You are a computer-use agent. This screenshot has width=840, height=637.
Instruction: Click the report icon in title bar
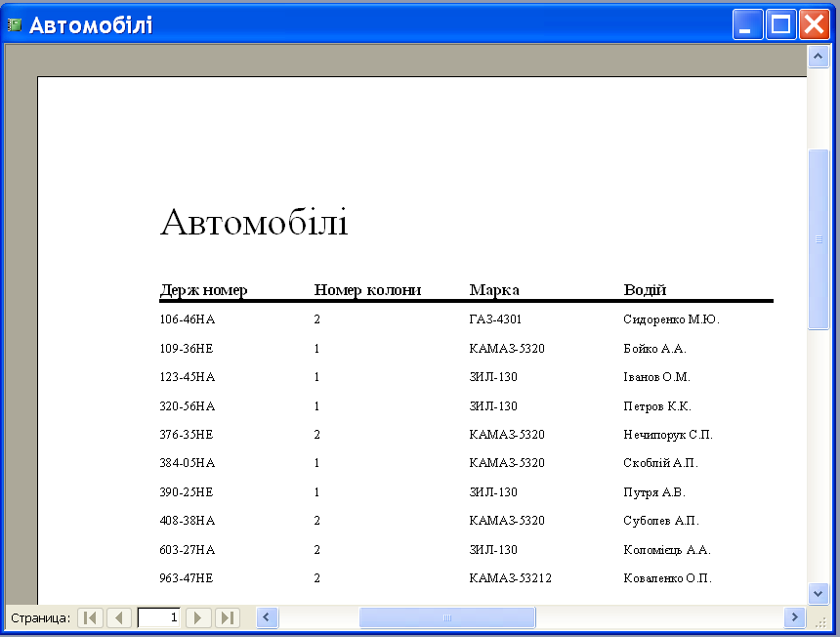(15, 24)
